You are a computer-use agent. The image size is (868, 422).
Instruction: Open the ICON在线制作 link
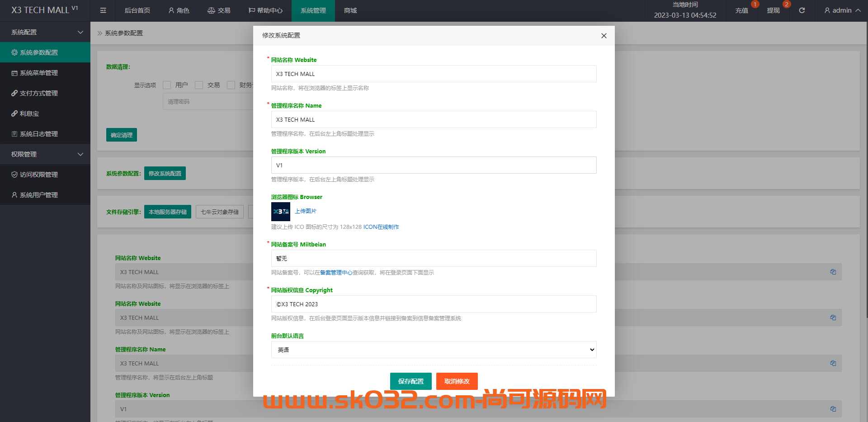pyautogui.click(x=381, y=227)
